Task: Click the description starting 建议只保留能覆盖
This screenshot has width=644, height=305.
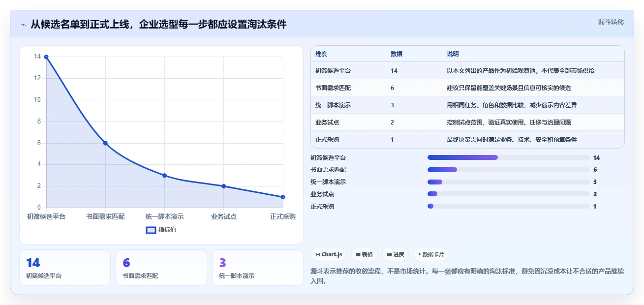Action: tap(509, 88)
